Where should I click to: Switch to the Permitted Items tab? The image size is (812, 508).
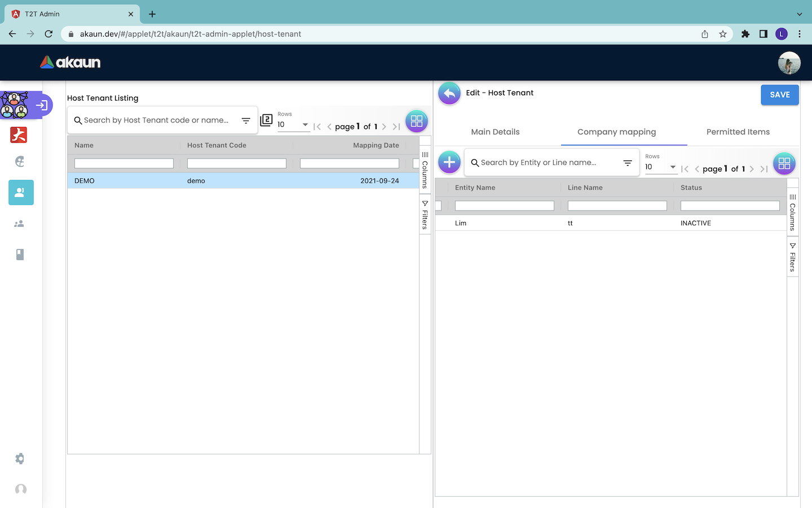pyautogui.click(x=738, y=132)
